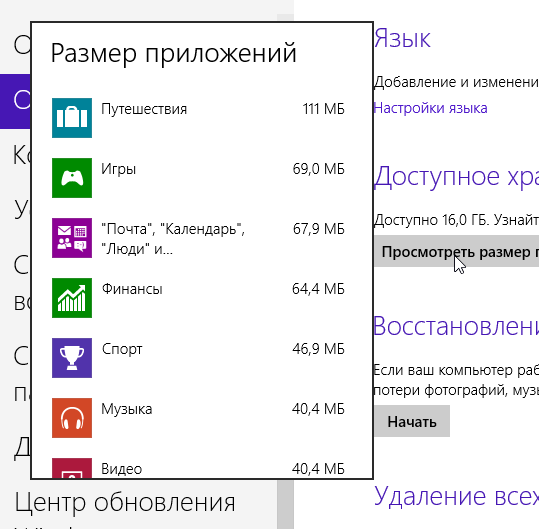Screen dimensions: 539x529
Task: Click the Язык section heading
Action: pyautogui.click(x=402, y=38)
